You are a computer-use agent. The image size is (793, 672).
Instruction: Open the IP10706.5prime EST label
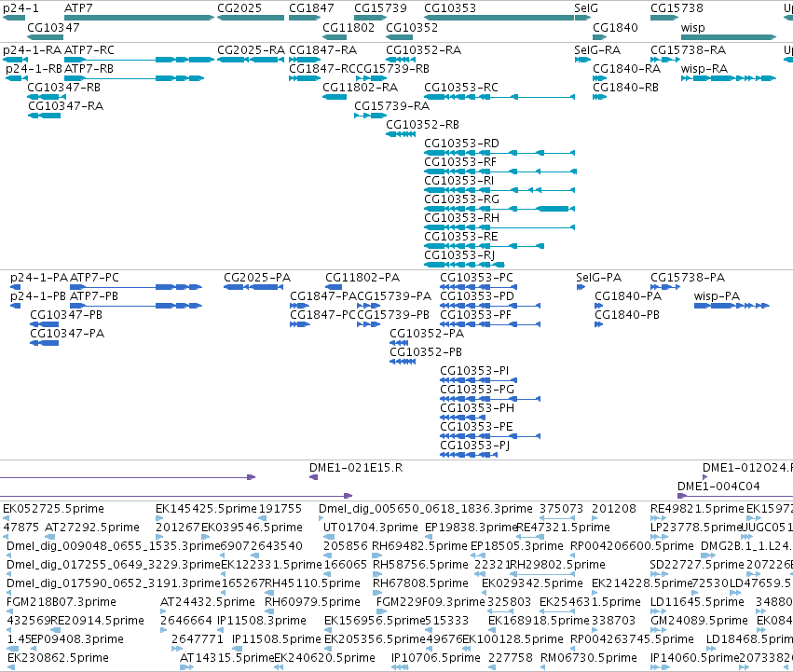point(436,658)
